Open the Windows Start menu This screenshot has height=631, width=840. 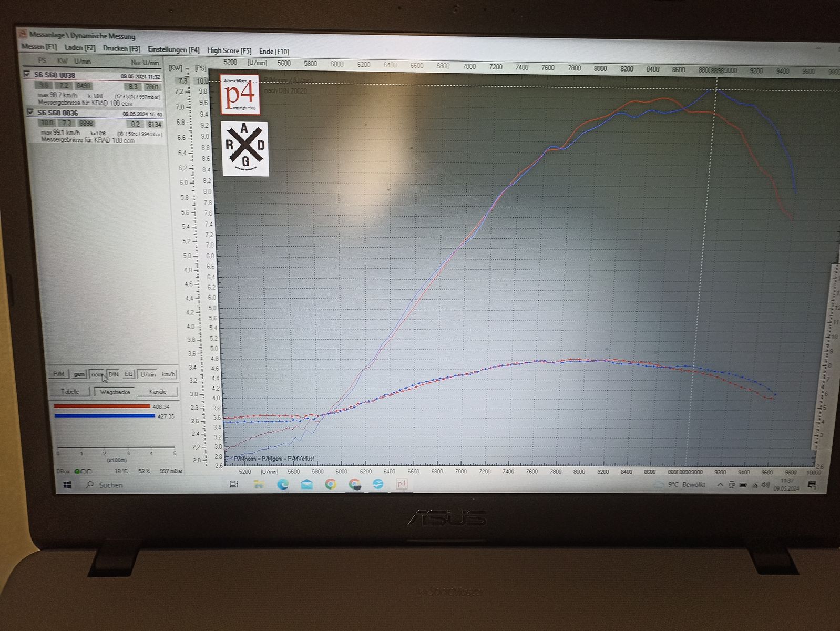click(67, 485)
